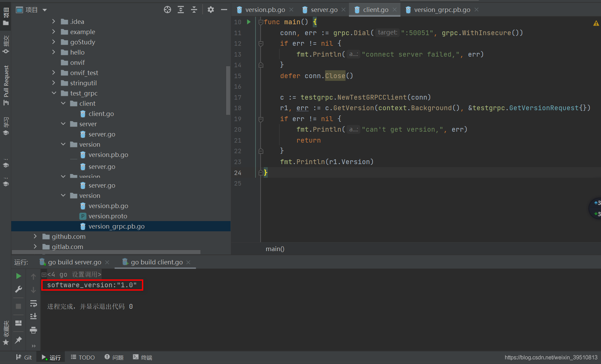Open the 问题 problems tool window
Screen dimensions: 601x364
click(114, 357)
